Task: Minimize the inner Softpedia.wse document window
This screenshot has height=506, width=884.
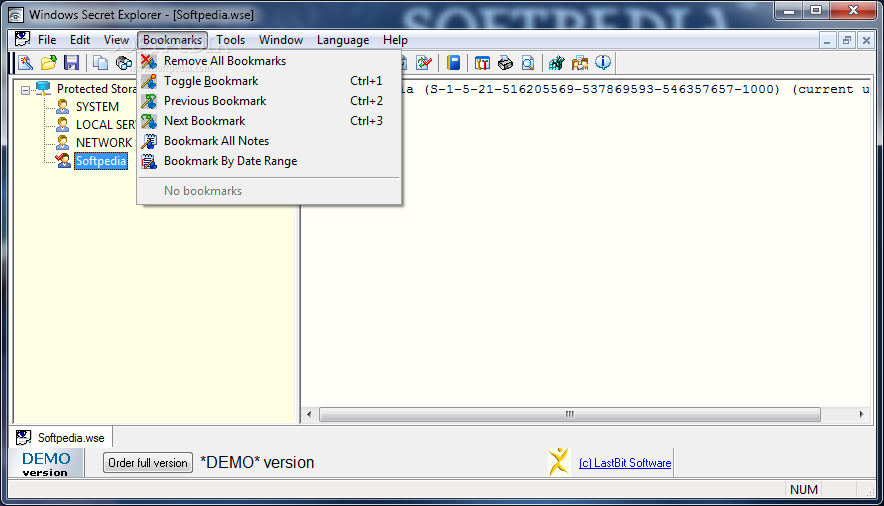Action: pyautogui.click(x=827, y=41)
